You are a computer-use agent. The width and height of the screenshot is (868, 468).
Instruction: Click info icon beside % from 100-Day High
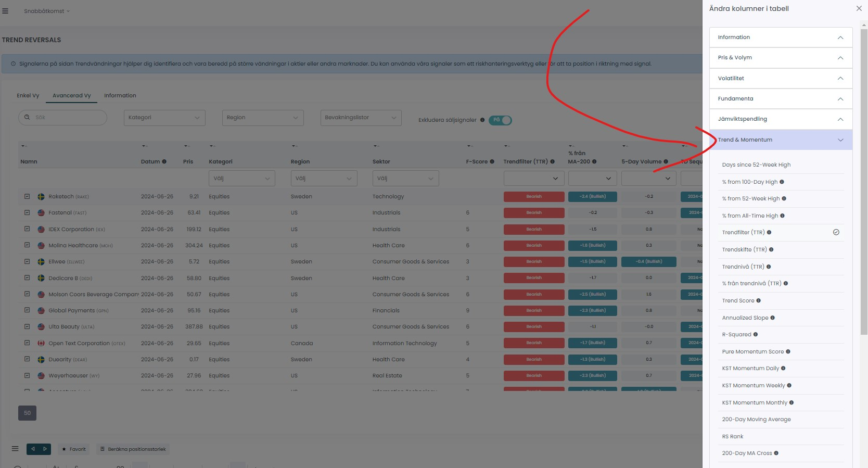782,182
